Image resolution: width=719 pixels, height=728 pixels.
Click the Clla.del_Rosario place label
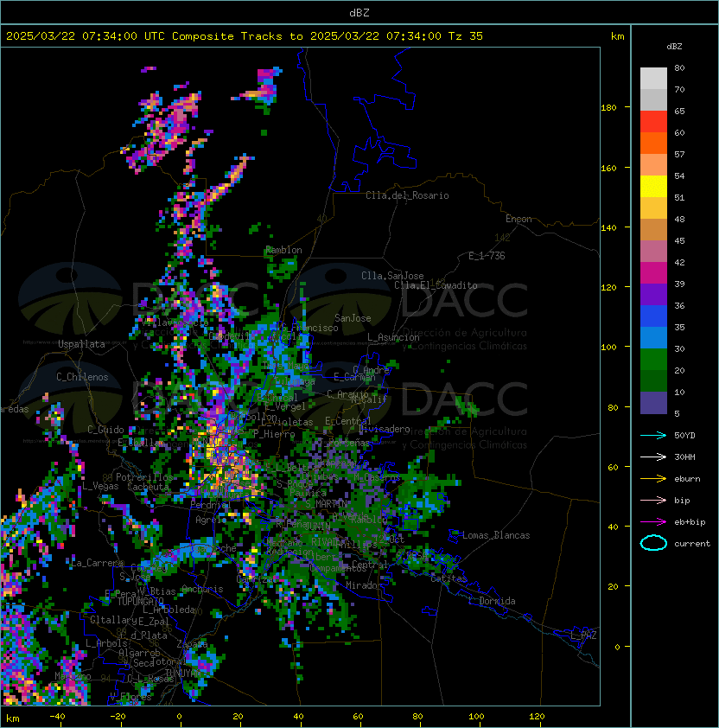[x=407, y=195]
